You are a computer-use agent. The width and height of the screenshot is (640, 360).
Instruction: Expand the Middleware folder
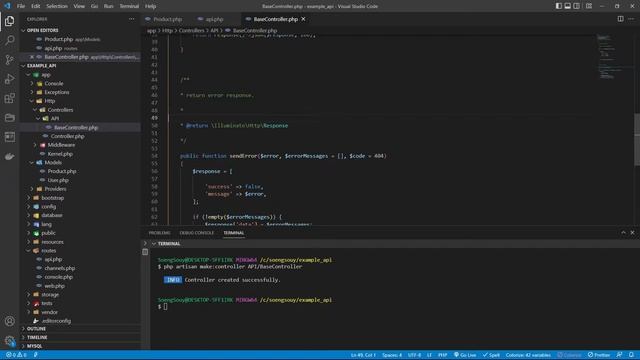tap(61, 145)
